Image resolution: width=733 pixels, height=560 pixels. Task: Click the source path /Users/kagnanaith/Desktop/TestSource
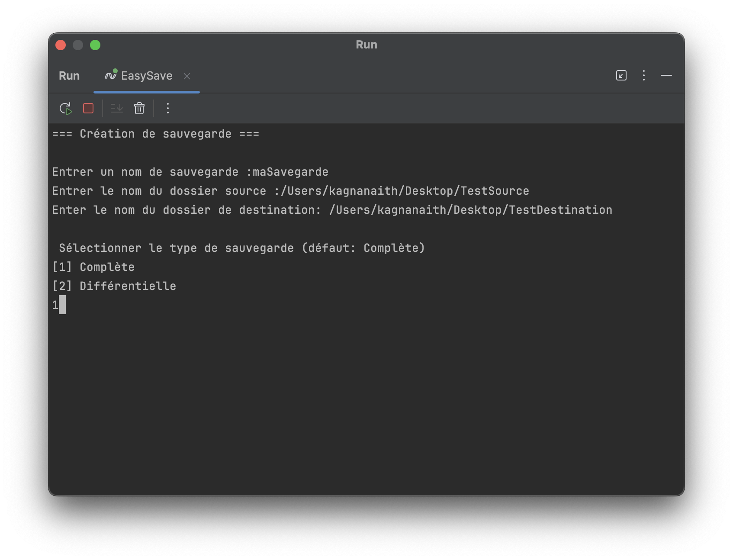click(x=405, y=190)
